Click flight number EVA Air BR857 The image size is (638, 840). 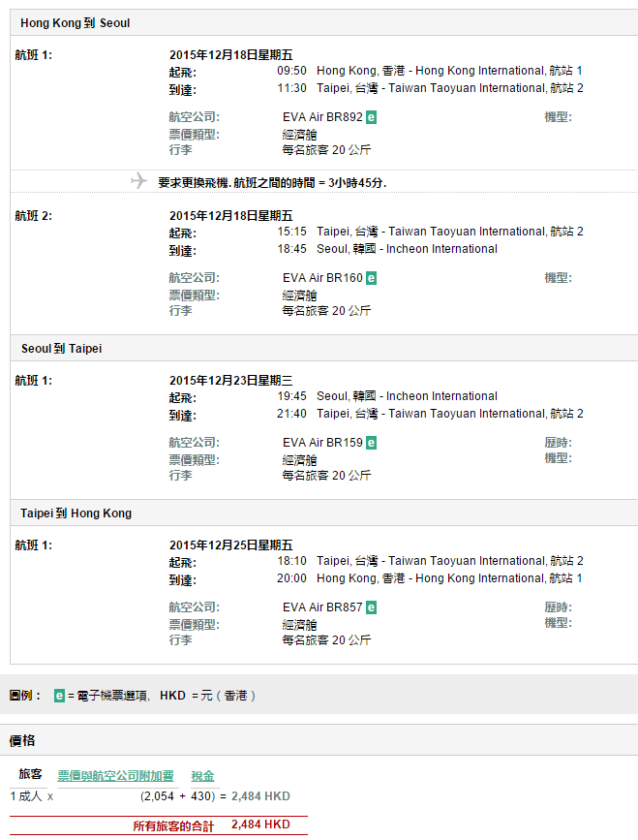coord(322,607)
